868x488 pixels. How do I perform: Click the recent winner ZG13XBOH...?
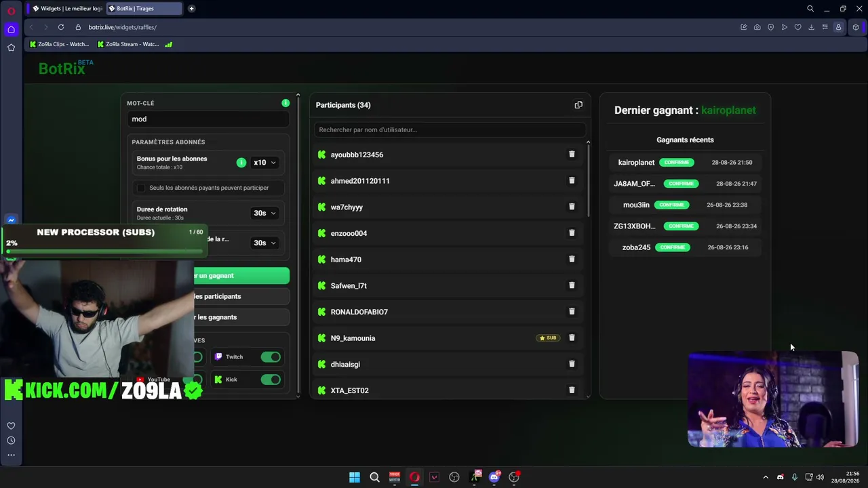pyautogui.click(x=635, y=226)
